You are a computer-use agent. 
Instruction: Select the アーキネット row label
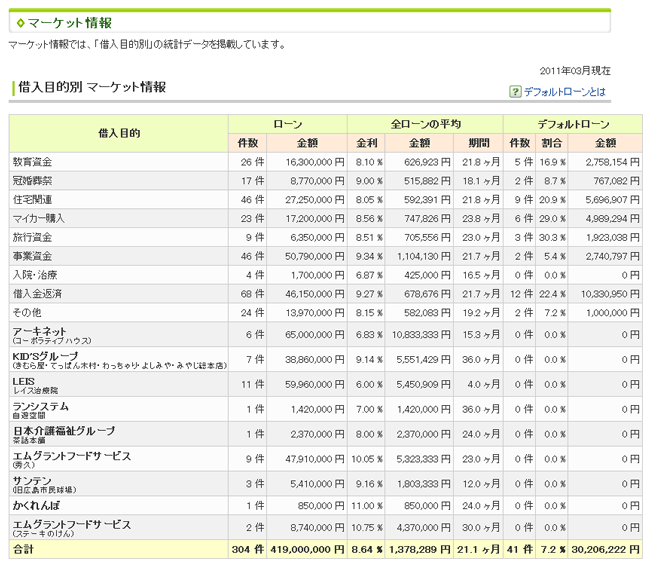click(x=39, y=331)
